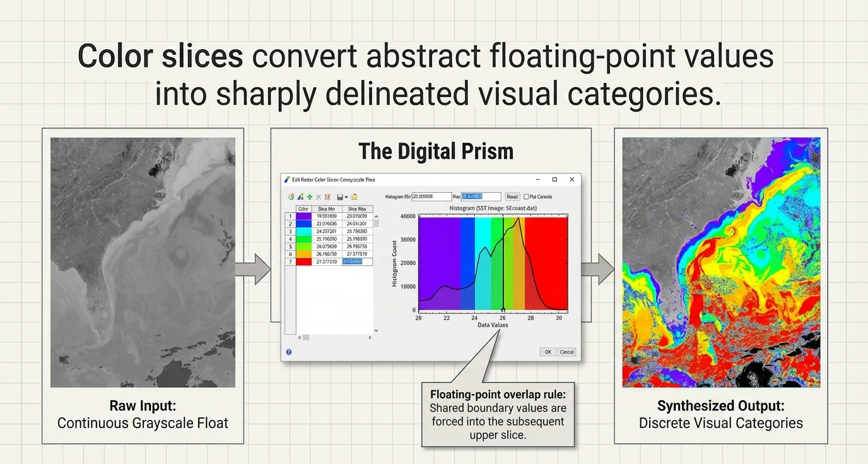Click the color ramp pencil icon in the toolbar
868x464 pixels.
tap(300, 197)
